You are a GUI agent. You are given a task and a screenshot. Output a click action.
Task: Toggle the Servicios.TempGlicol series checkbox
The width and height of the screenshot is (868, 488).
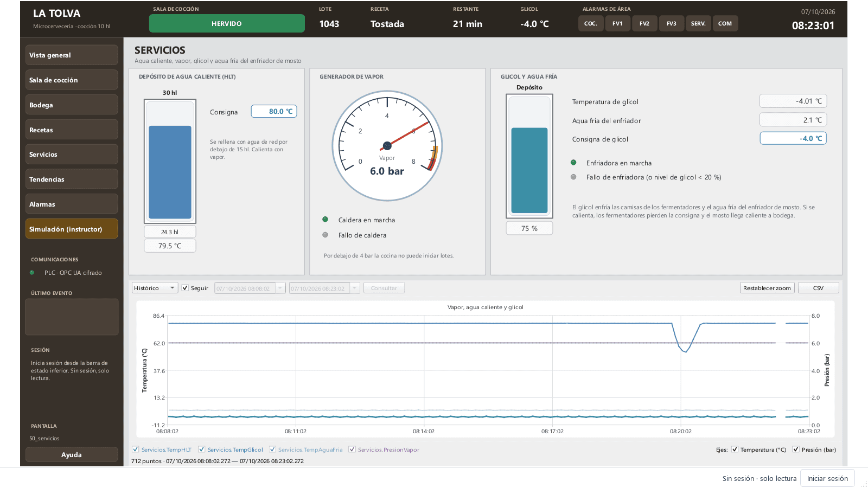(202, 450)
